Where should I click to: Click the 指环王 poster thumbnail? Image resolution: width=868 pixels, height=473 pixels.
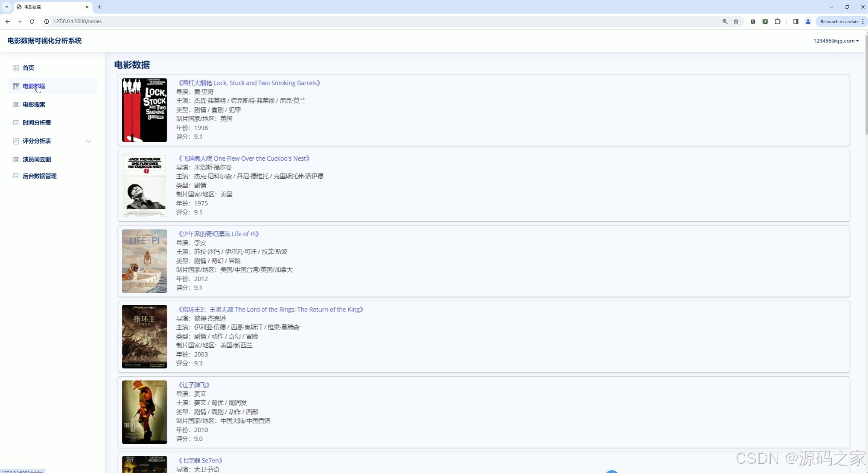tap(145, 336)
